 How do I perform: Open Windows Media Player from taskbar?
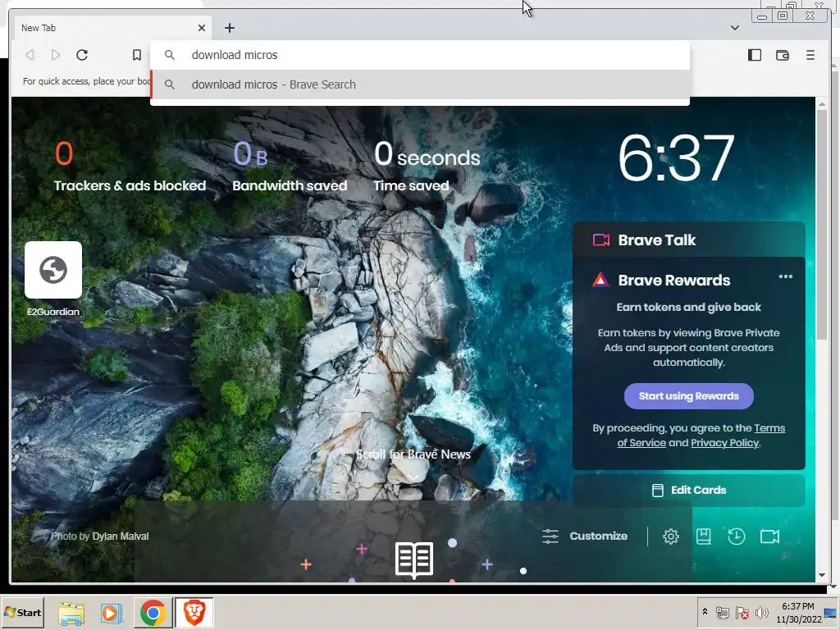pos(111,613)
